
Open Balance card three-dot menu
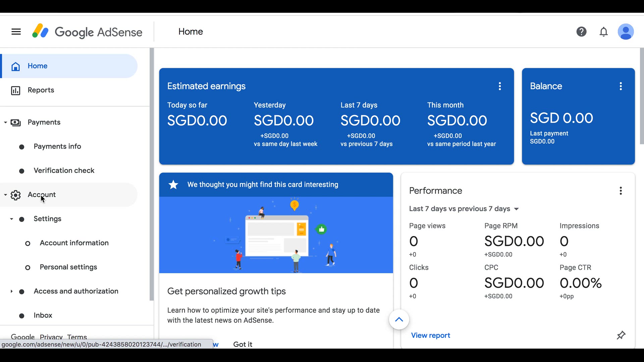click(x=621, y=86)
